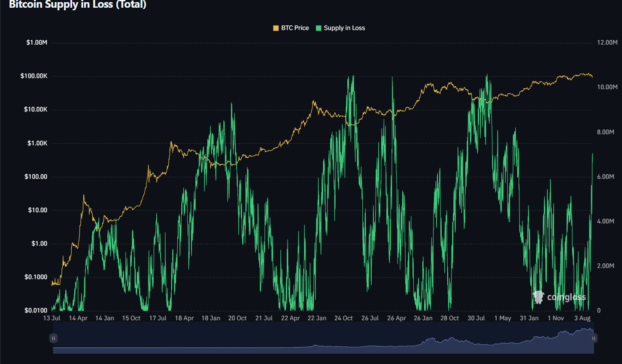The height and width of the screenshot is (364, 622).
Task: Click the 6.00M right axis label
Action: pyautogui.click(x=605, y=177)
